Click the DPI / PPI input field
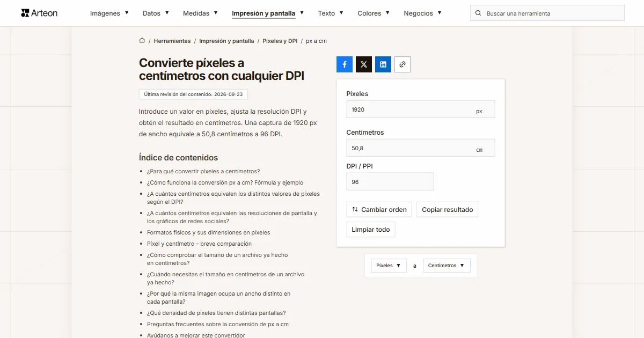 click(390, 182)
